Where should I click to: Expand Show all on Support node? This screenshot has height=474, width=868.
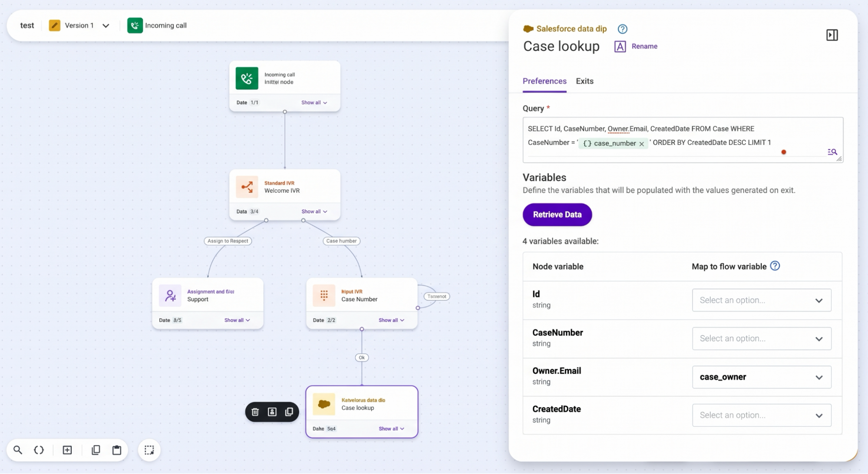[x=237, y=320]
